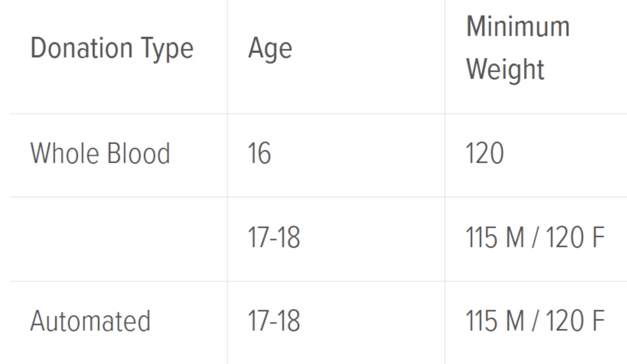Click age value 16 in Whole Blood row
This screenshot has width=627, height=364.
click(259, 153)
